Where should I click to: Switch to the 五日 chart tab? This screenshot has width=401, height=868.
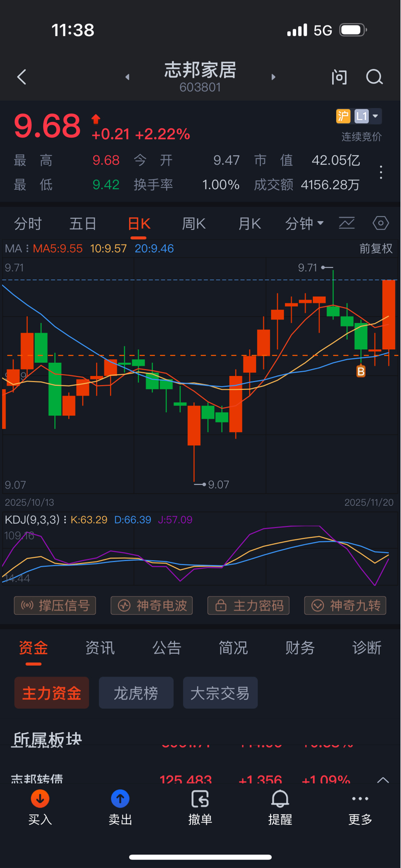pyautogui.click(x=83, y=224)
